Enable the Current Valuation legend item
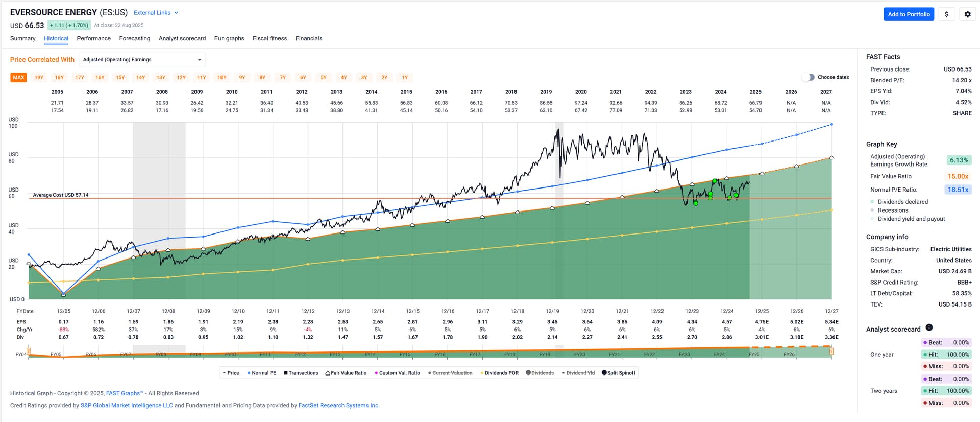The width and height of the screenshot is (980, 422). [450, 373]
